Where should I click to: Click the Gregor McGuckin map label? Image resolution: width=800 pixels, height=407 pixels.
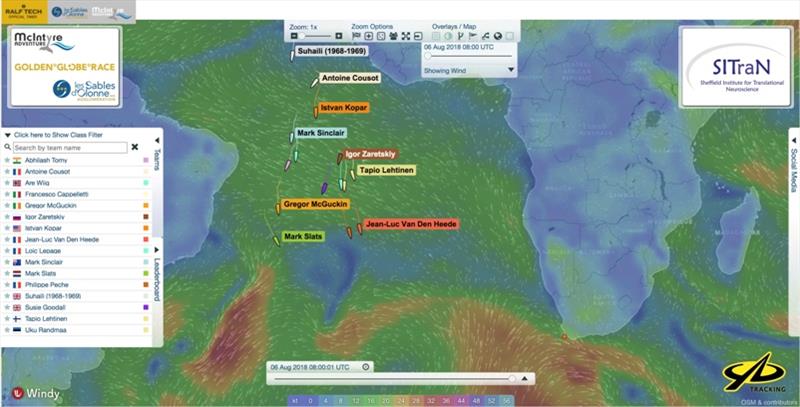tap(315, 204)
